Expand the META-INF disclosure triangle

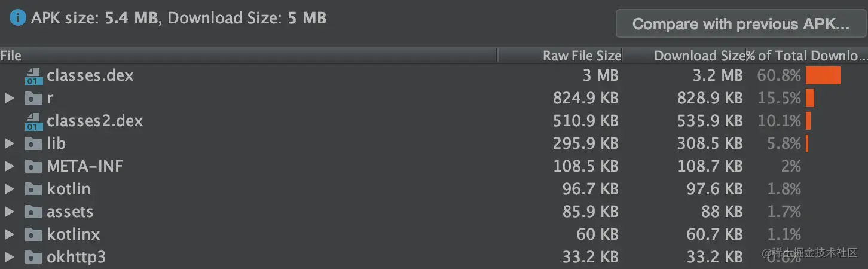pos(9,166)
